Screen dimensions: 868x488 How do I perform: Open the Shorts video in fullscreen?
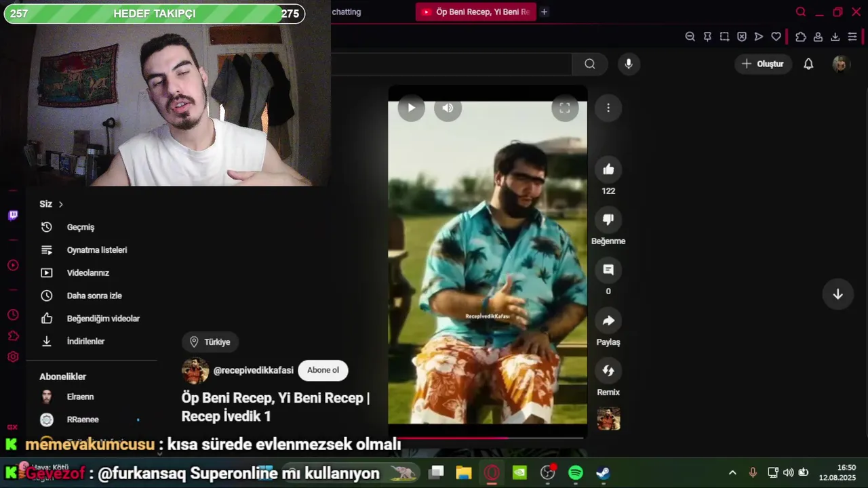(x=564, y=108)
